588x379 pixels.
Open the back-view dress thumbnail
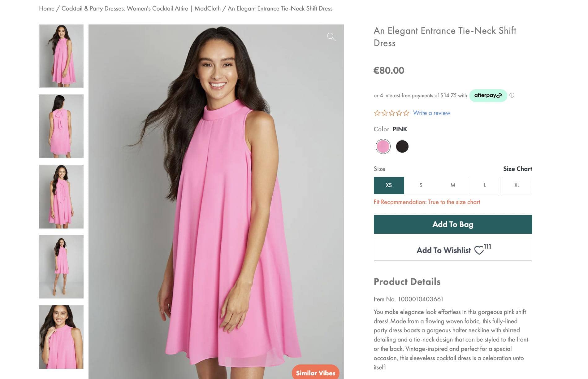(x=61, y=126)
